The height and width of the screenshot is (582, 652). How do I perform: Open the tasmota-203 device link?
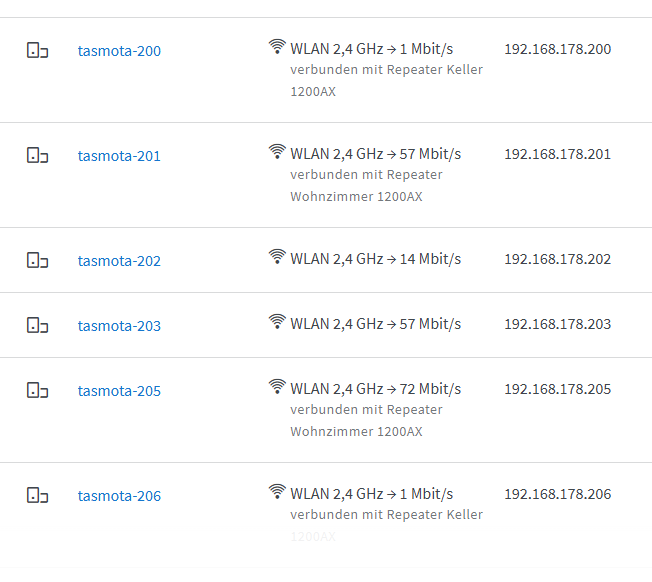click(119, 326)
